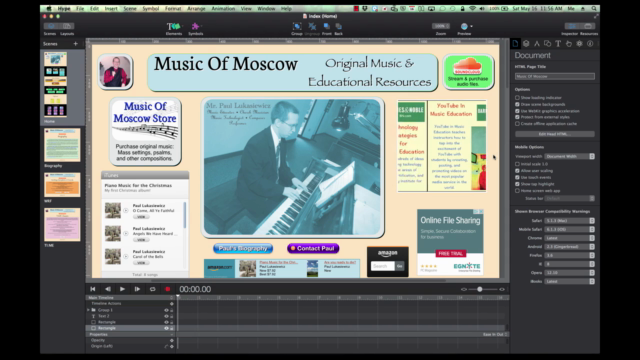Viewport: 640px width, 360px height.
Task: Show the Resources panel button
Action: click(x=588, y=26)
